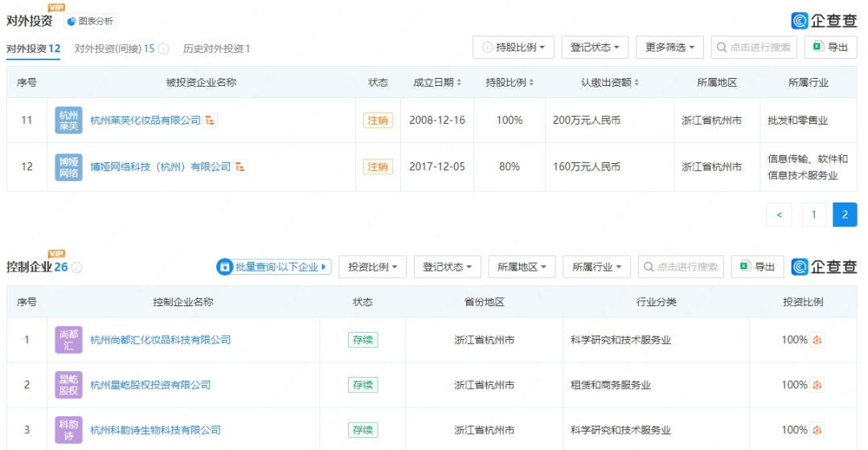
Task: Click control chain icon beside 杭州星屹股权 100%
Action: pos(817,385)
